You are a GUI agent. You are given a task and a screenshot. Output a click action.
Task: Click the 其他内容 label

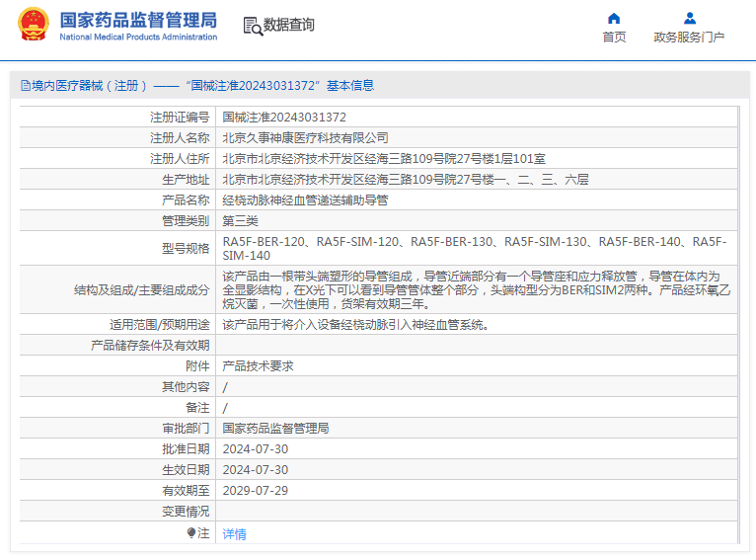click(186, 387)
